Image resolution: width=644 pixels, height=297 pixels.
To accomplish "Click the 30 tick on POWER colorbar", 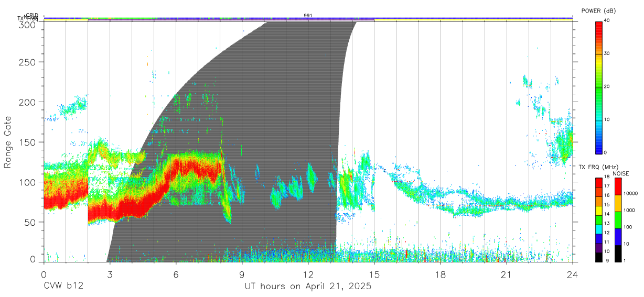I will [x=607, y=53].
